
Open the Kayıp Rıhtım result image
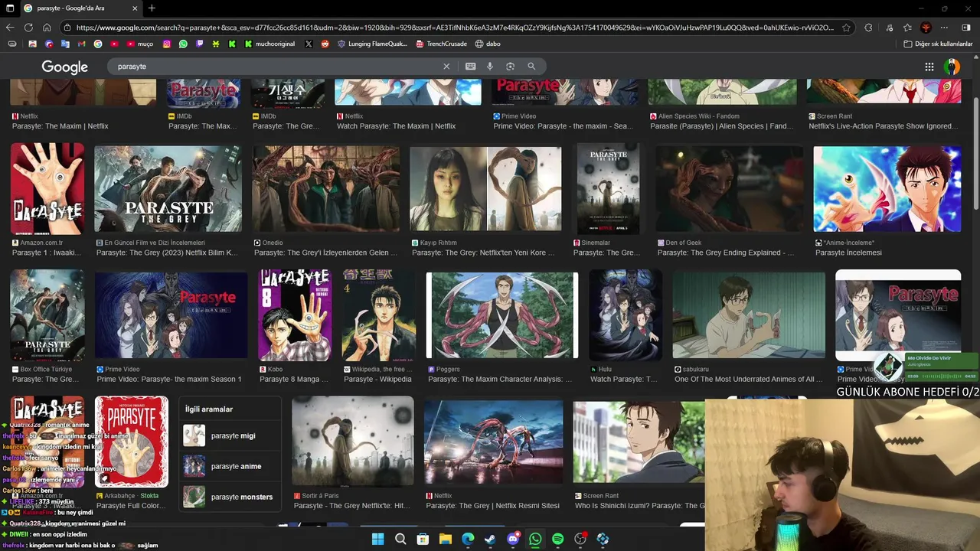(485, 189)
